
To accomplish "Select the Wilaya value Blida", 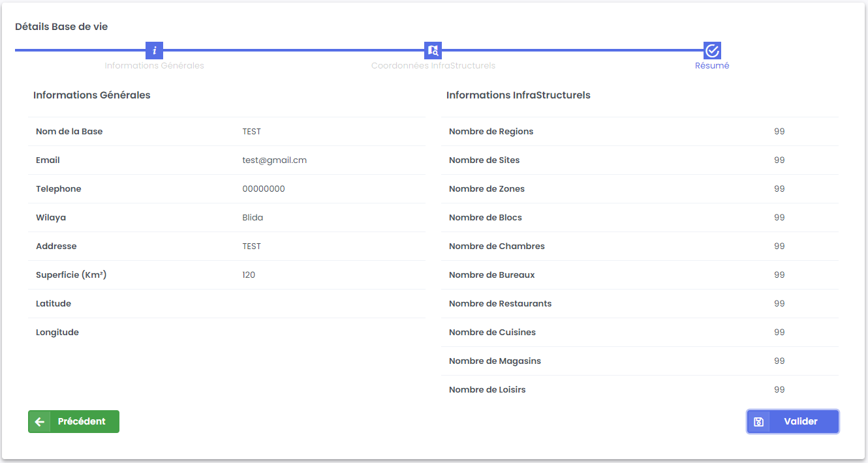I will pyautogui.click(x=253, y=218).
